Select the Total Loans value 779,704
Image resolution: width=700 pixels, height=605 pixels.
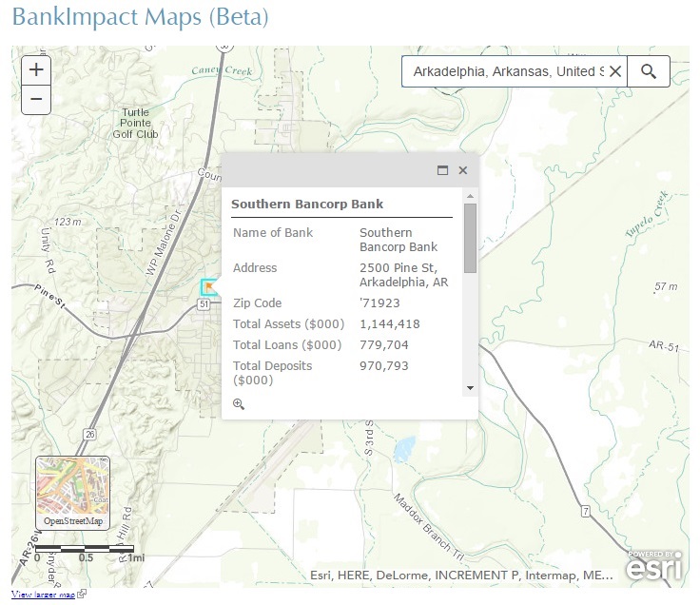coord(384,345)
